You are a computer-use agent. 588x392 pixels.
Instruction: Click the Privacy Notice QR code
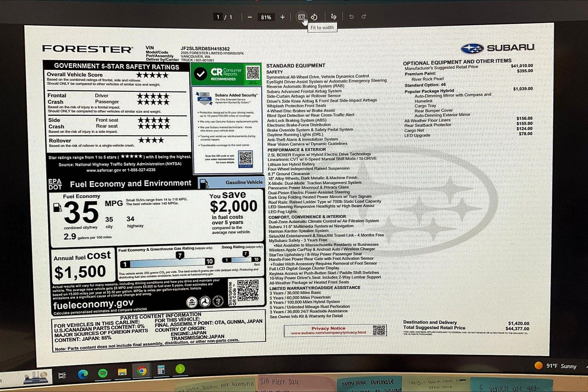379,330
